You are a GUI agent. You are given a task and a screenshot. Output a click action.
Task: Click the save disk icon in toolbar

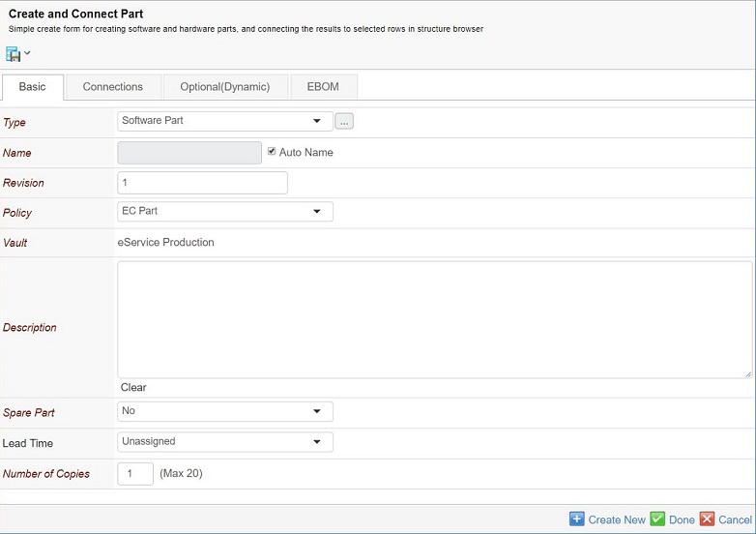14,53
